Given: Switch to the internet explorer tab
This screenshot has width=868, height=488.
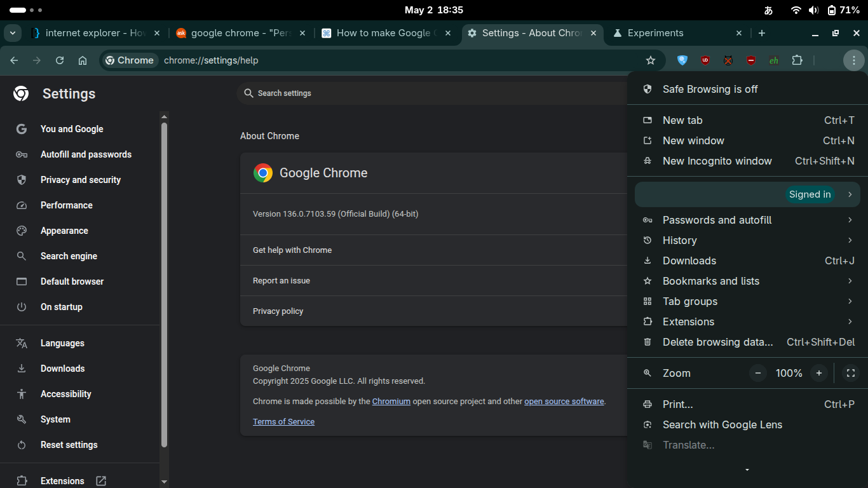Looking at the screenshot, I should click(96, 33).
